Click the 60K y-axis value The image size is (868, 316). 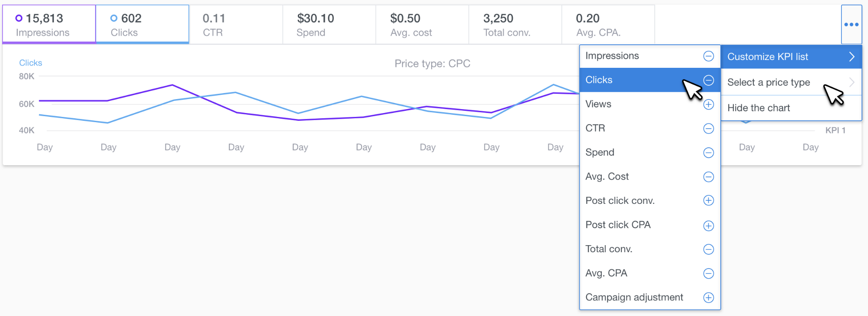tap(26, 104)
